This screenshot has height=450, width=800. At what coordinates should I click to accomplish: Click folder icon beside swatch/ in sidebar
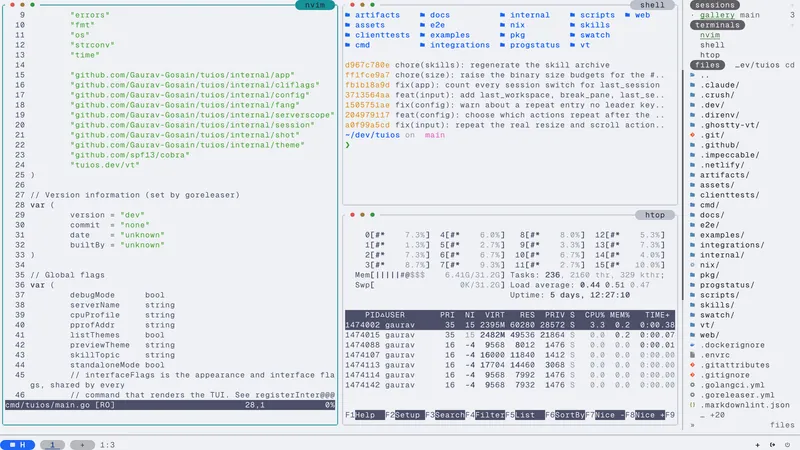click(x=692, y=315)
